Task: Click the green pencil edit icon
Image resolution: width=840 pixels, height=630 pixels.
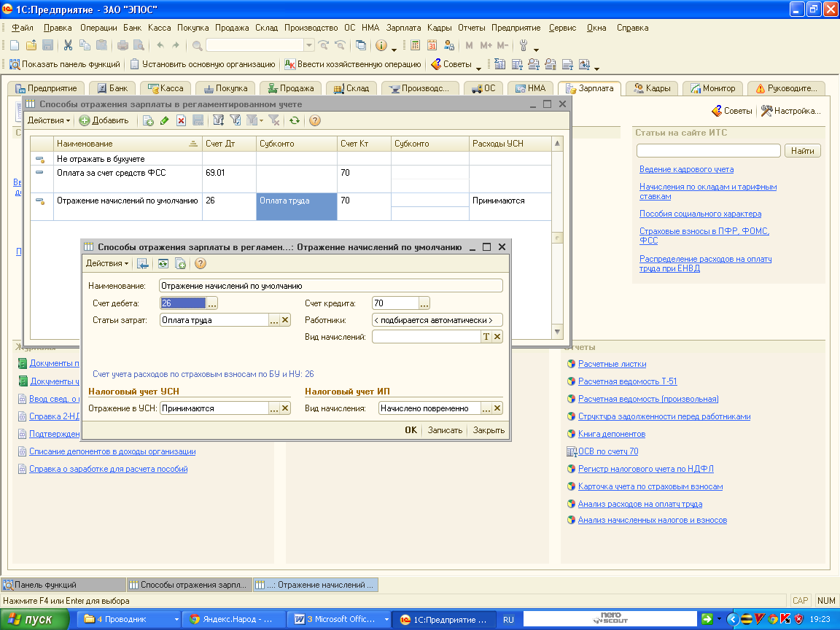Action: (x=165, y=120)
